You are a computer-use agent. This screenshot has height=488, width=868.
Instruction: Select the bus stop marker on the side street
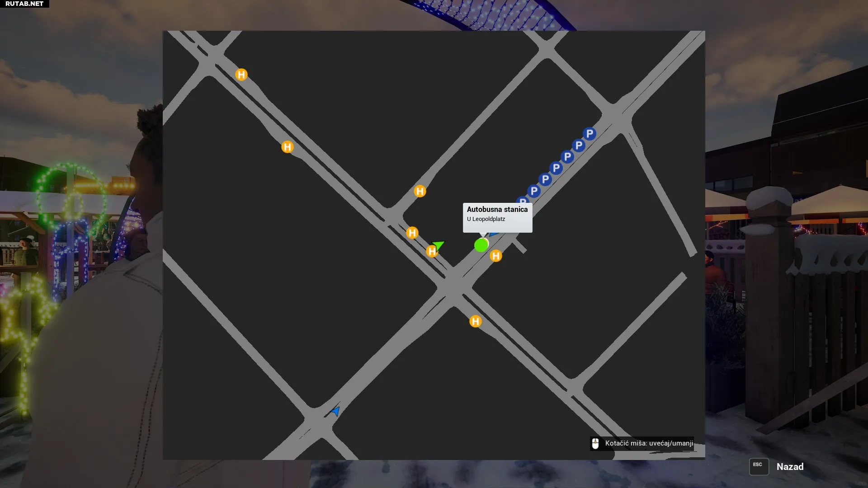coord(420,191)
